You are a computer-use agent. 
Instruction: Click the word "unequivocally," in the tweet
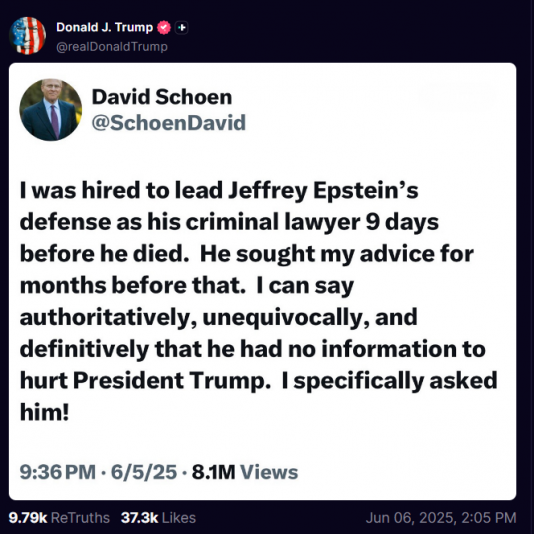click(286, 317)
